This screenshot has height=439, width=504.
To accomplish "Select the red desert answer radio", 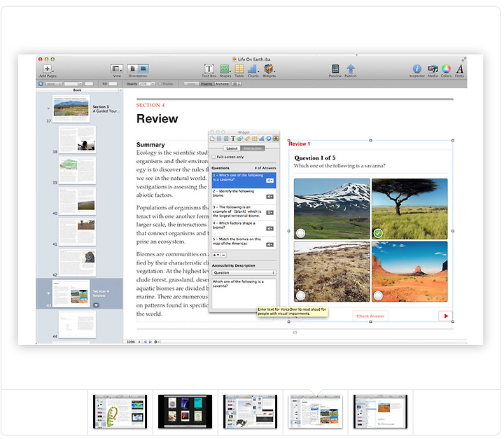I will pyautogui.click(x=378, y=295).
